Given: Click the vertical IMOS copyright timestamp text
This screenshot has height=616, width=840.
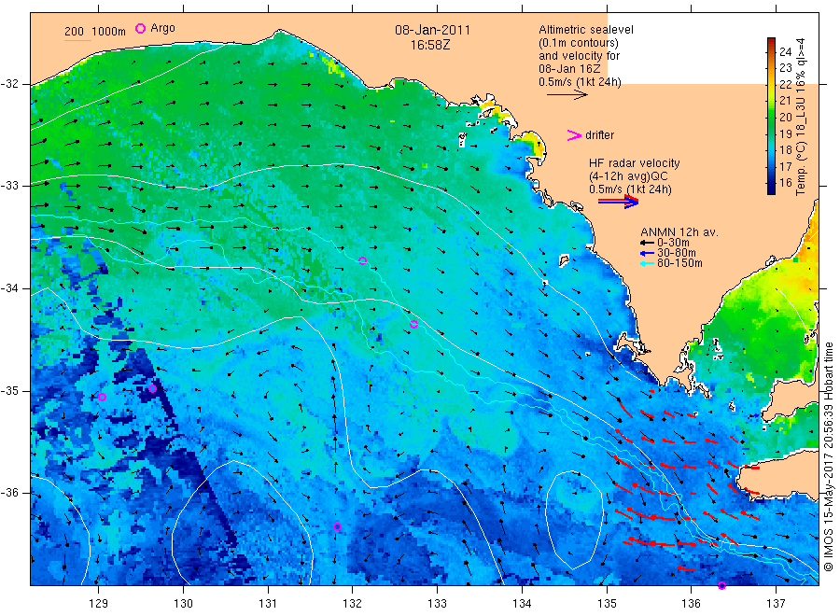Looking at the screenshot, I should (x=829, y=457).
